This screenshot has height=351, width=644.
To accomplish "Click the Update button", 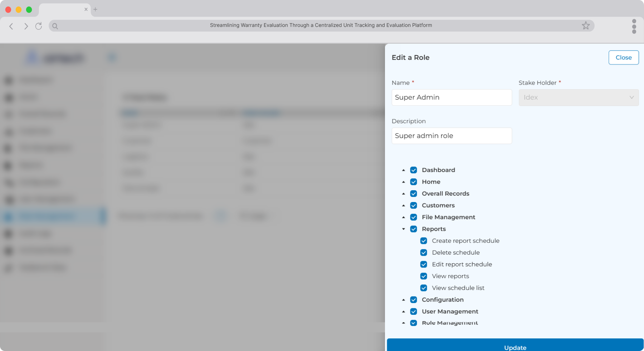I will (x=515, y=345).
